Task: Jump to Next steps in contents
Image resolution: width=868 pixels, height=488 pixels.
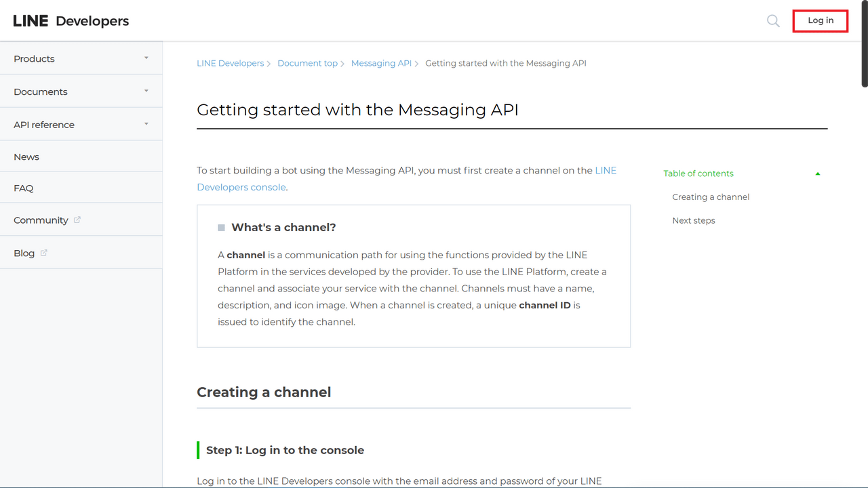Action: tap(694, 221)
